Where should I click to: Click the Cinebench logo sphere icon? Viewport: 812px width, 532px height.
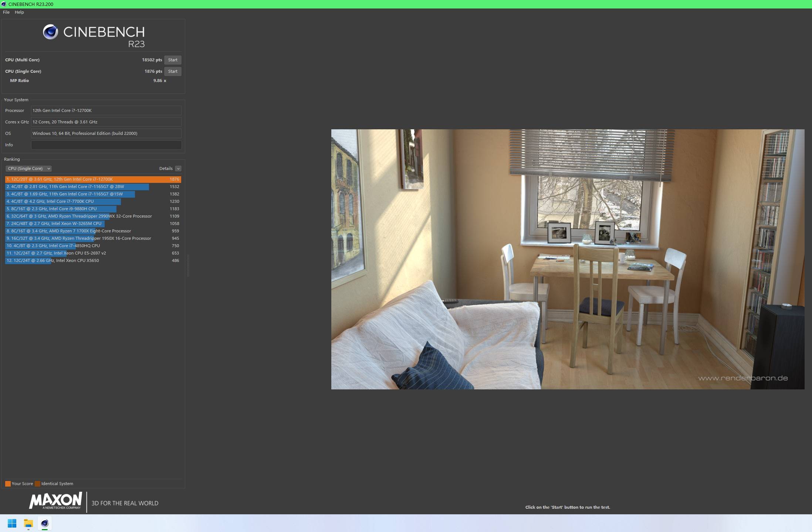click(50, 32)
